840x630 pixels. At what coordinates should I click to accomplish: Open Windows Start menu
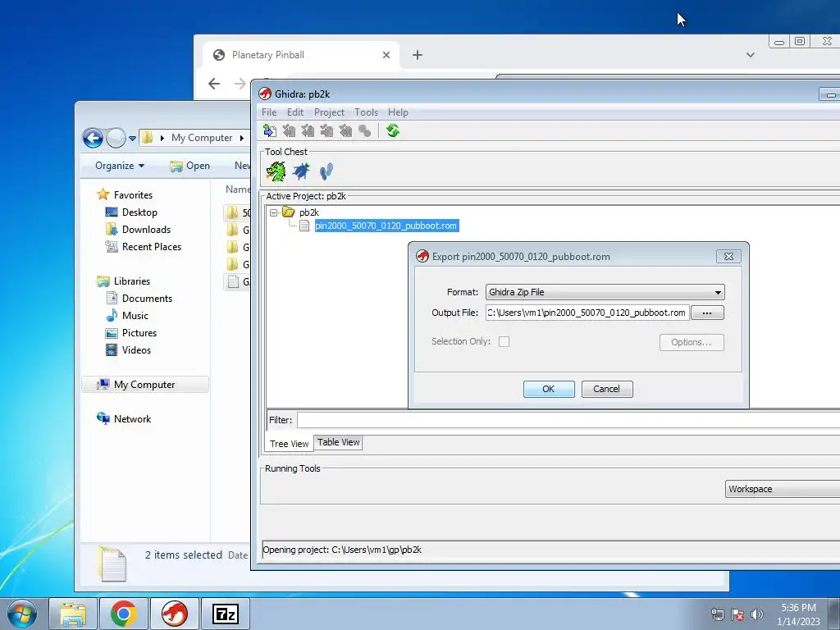(x=22, y=614)
